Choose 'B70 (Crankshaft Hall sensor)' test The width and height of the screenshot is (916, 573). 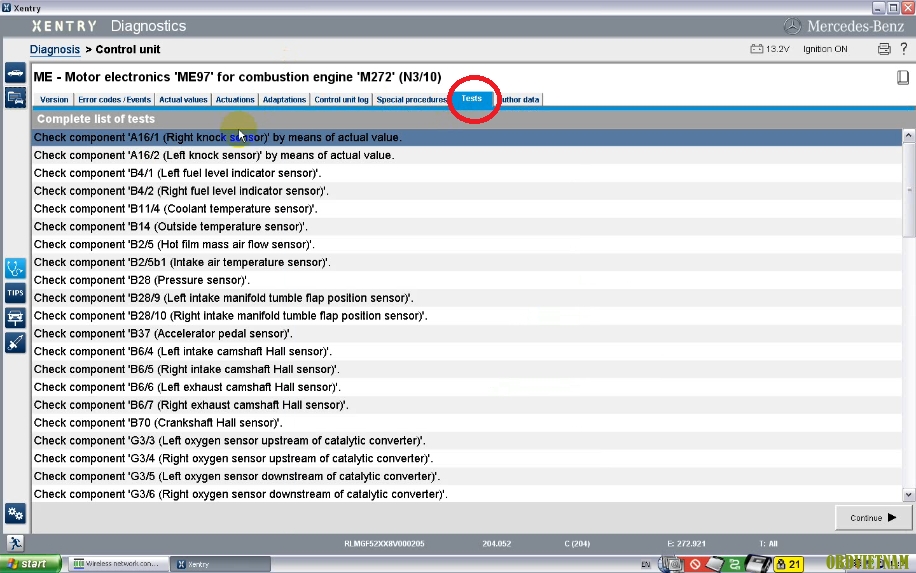pyautogui.click(x=467, y=422)
